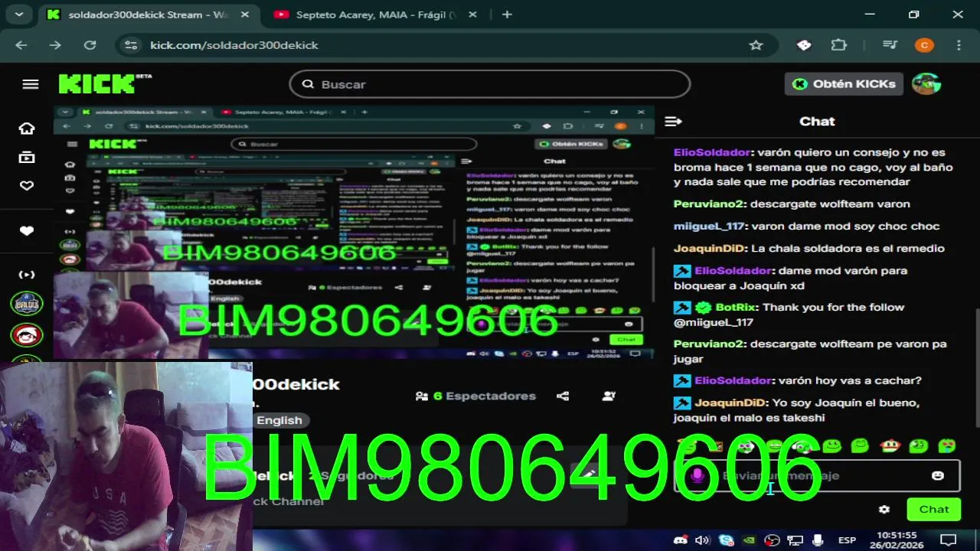The image size is (980, 551).
Task: Click the 6 Espectadores viewer count
Action: click(x=475, y=396)
